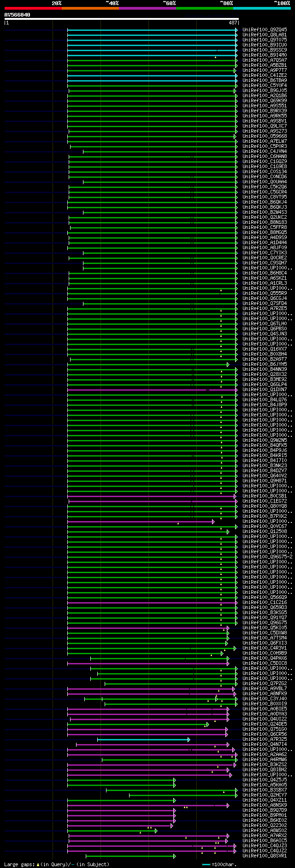Select label UniRef100_B6TBA9

pyautogui.click(x=265, y=81)
